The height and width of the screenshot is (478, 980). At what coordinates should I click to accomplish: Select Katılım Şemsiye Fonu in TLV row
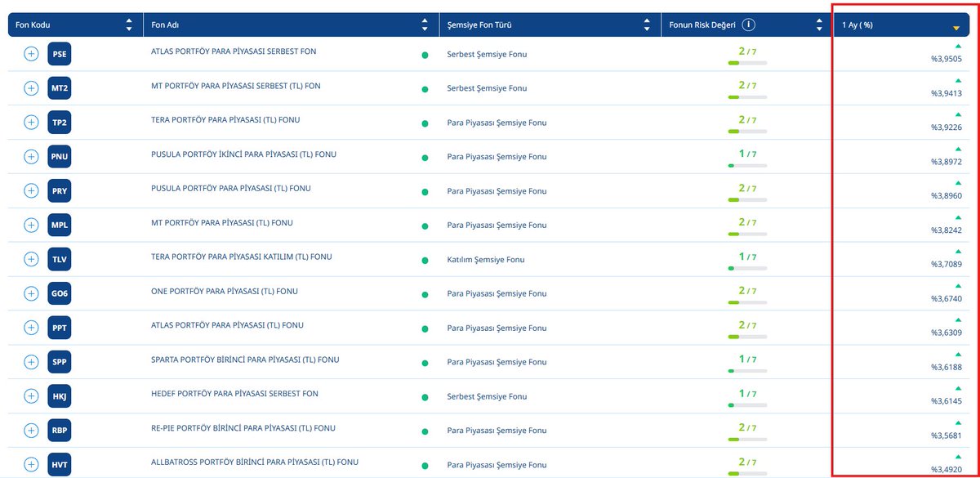point(486,260)
